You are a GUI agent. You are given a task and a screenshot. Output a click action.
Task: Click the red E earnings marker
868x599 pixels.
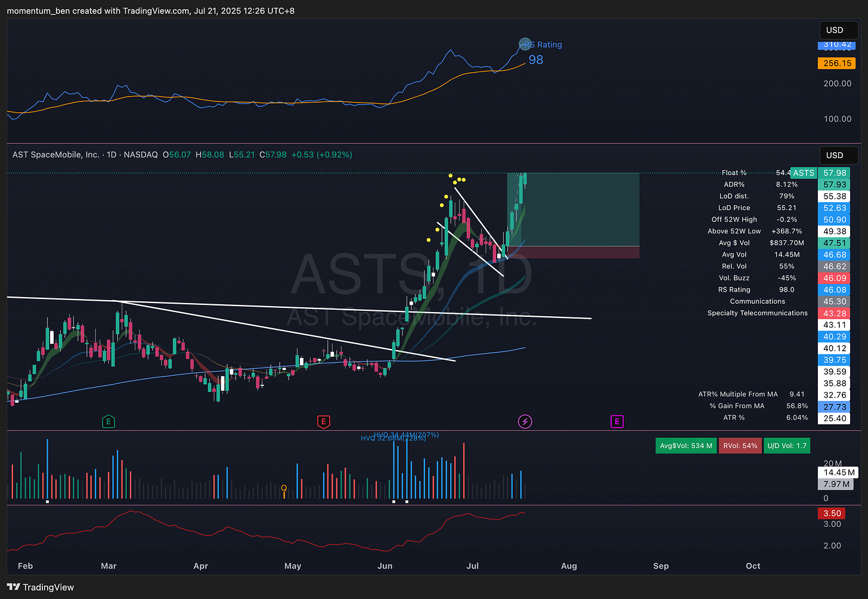(323, 422)
